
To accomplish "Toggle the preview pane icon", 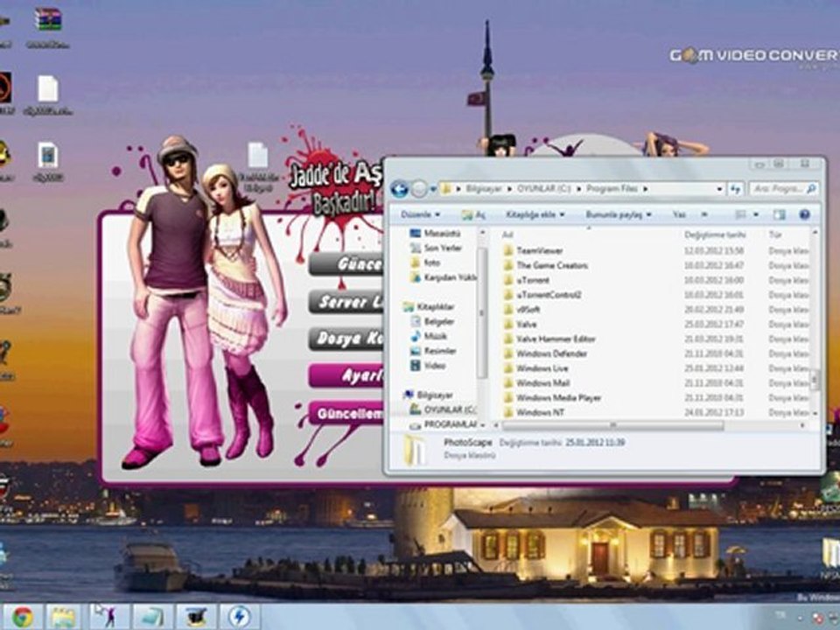I will coord(780,214).
